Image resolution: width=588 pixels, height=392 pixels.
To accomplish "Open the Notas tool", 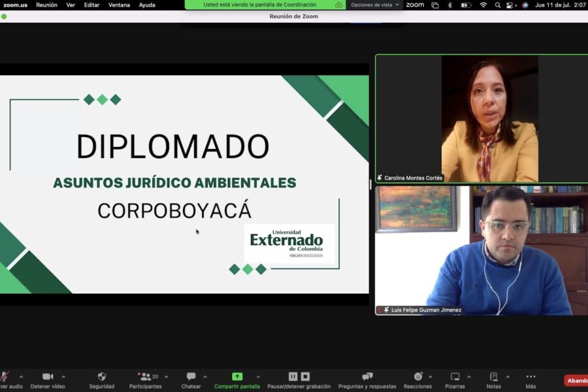I will [493, 377].
